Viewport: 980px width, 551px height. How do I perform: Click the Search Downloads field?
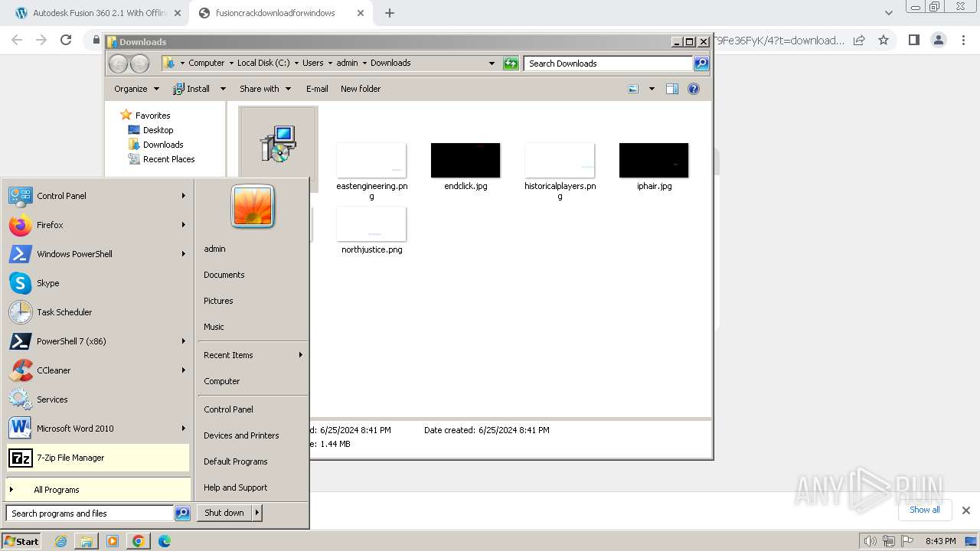[x=609, y=64]
